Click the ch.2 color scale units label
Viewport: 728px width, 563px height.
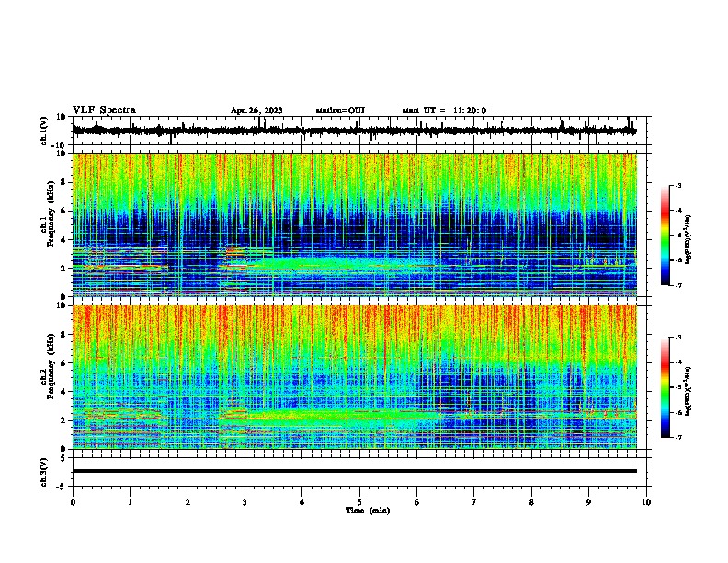point(688,391)
